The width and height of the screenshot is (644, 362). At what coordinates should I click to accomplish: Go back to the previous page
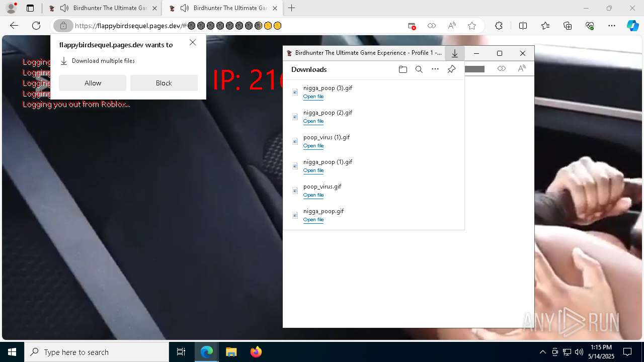click(x=14, y=26)
